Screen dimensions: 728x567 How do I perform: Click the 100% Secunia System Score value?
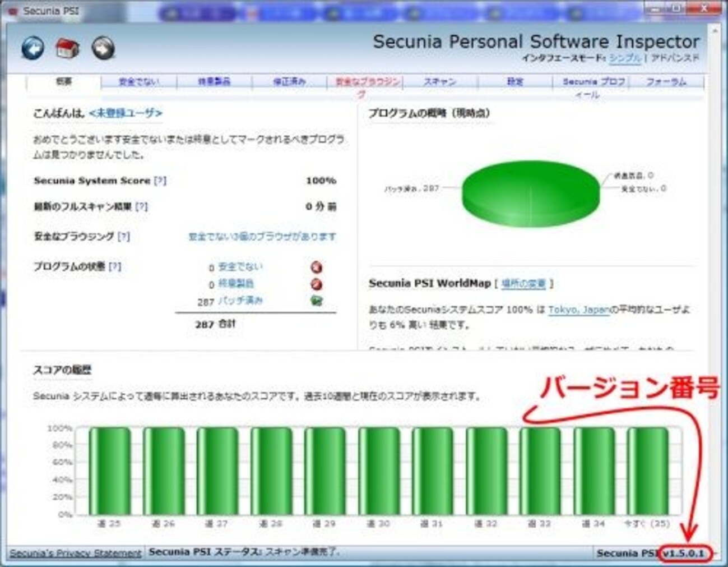(321, 181)
